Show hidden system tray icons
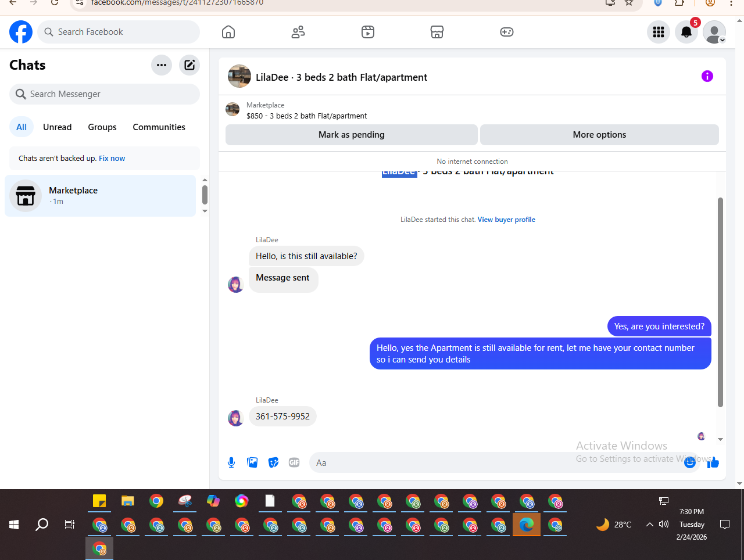Viewport: 744px width, 560px height. click(x=650, y=525)
